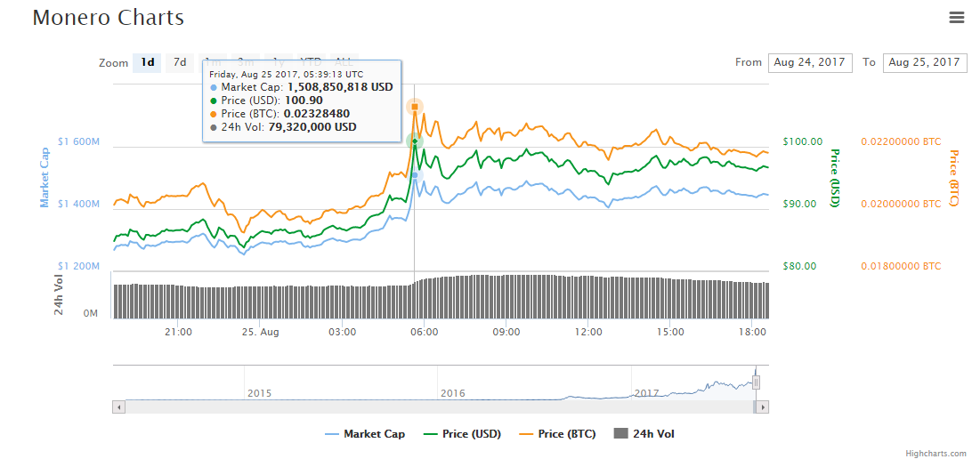
Task: Click the vertical 24h Vol axis title
Action: [59, 295]
